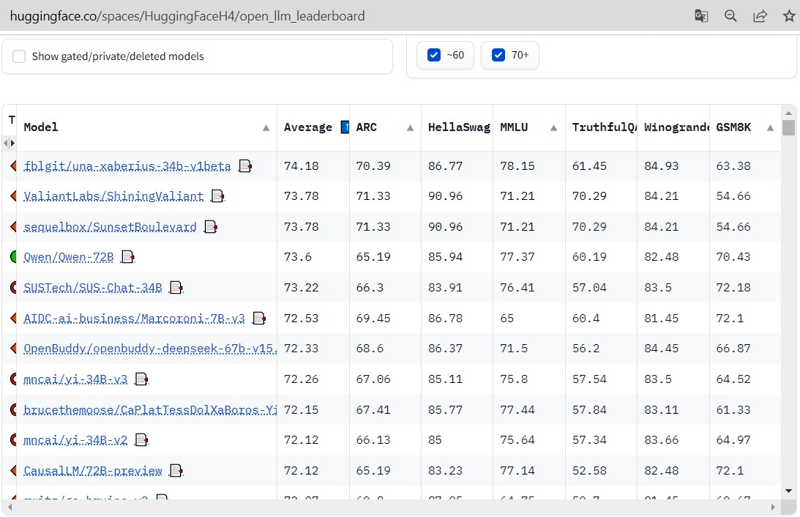The width and height of the screenshot is (800, 517).
Task: Open model card icon for mncai/yi-34B-v3
Action: pos(141,379)
